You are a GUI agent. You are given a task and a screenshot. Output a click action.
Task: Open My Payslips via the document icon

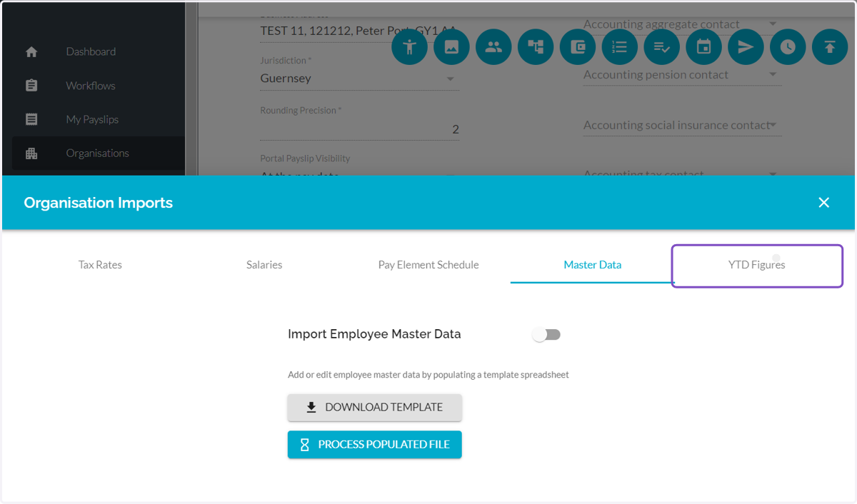[x=31, y=119]
